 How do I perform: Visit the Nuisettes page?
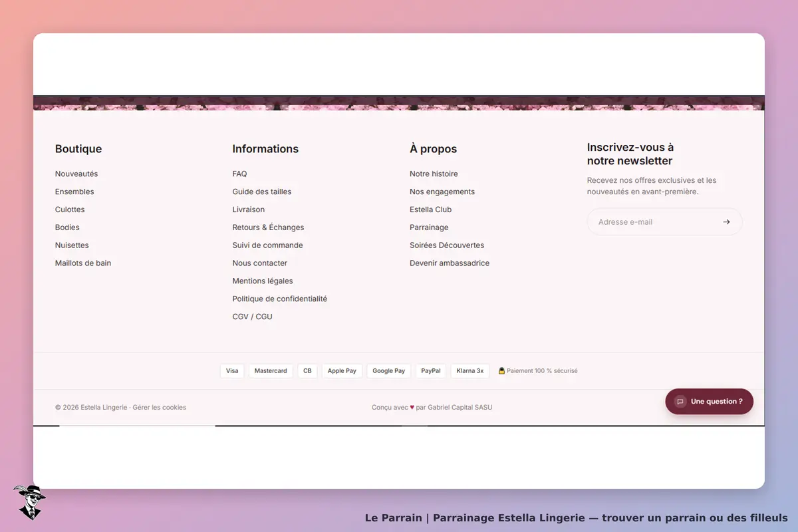(72, 245)
